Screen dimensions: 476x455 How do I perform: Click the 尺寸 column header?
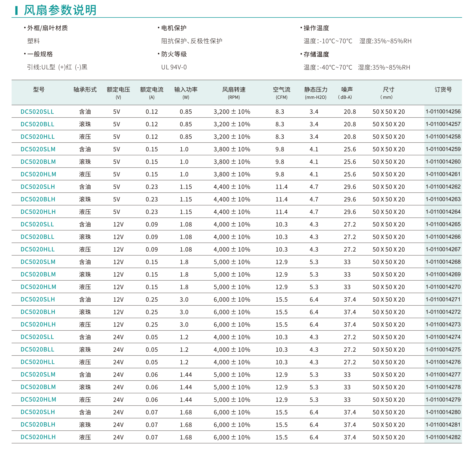tap(388, 90)
